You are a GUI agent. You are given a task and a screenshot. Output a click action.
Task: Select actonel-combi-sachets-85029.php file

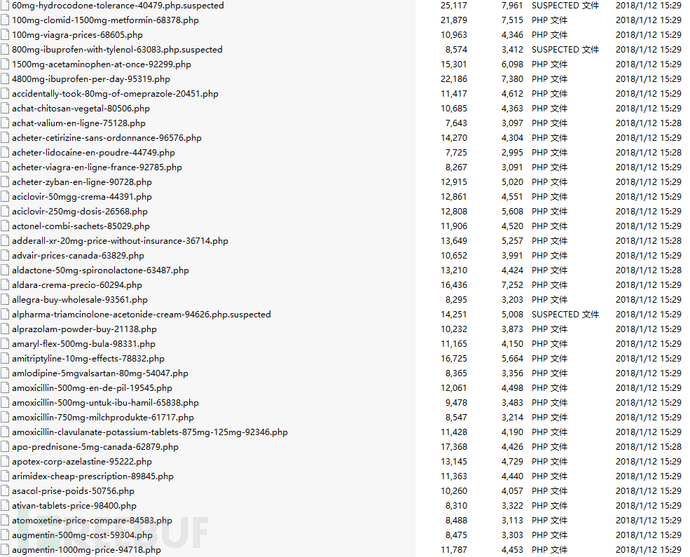pos(81,226)
